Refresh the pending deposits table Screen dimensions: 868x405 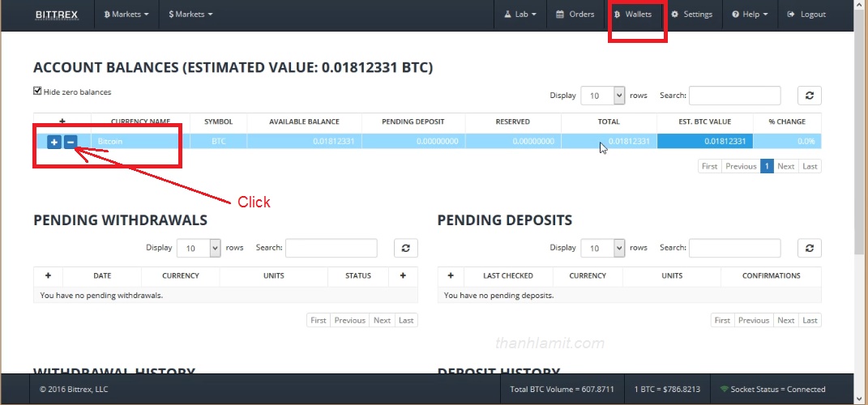(810, 248)
